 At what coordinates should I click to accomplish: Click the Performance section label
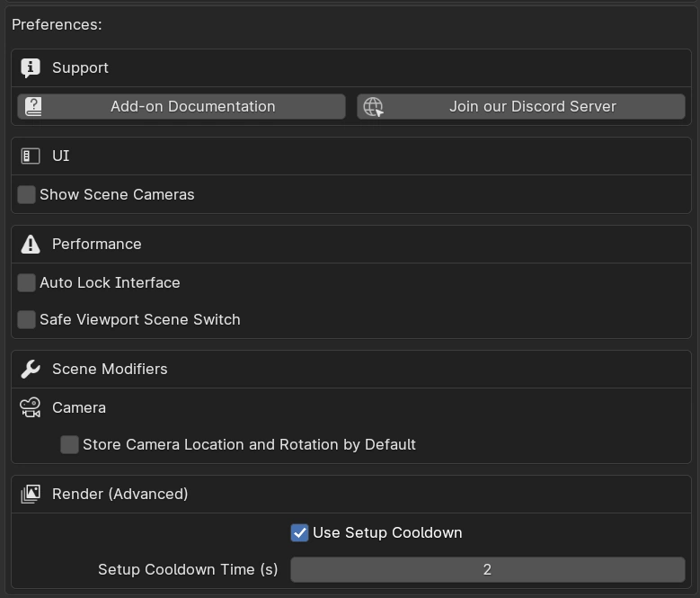tap(97, 245)
